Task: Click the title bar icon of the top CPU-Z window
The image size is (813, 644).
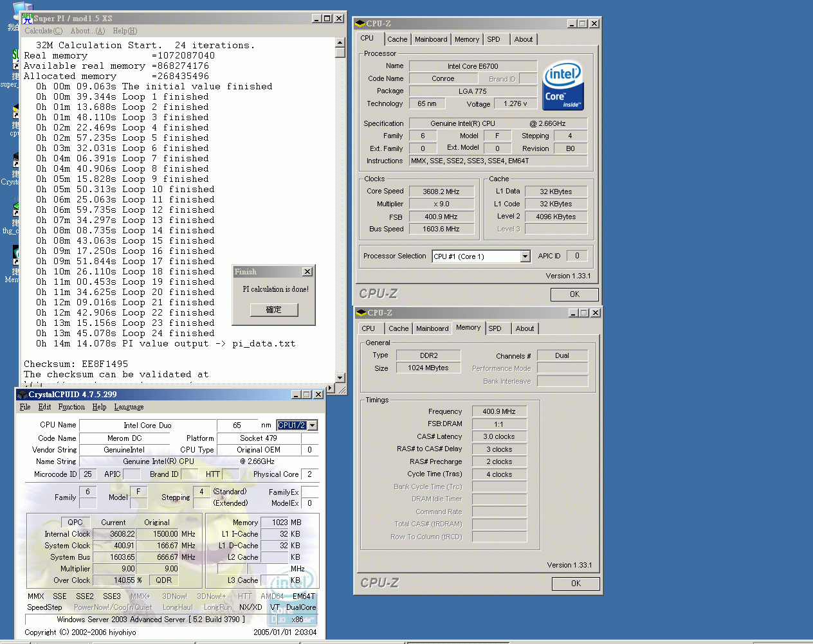Action: click(x=360, y=24)
